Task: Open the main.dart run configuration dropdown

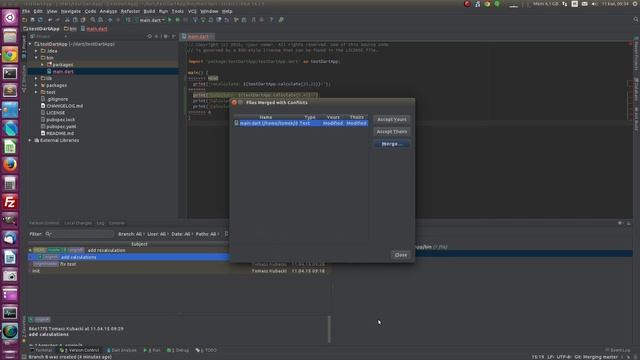Action: coord(150,20)
